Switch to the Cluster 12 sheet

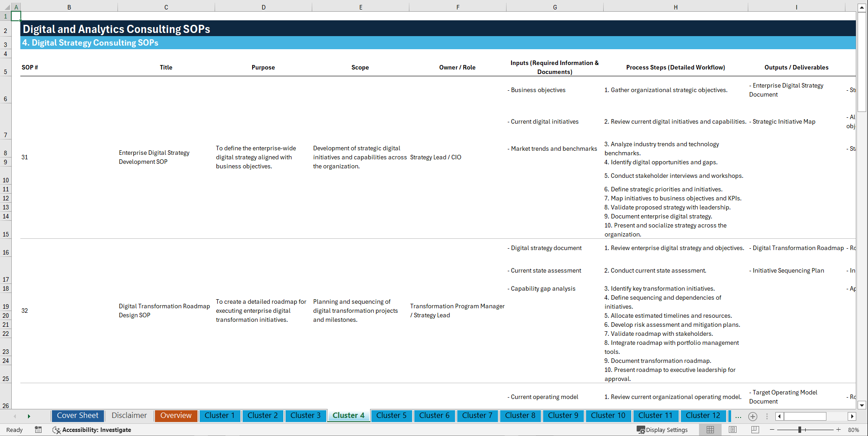coord(703,416)
